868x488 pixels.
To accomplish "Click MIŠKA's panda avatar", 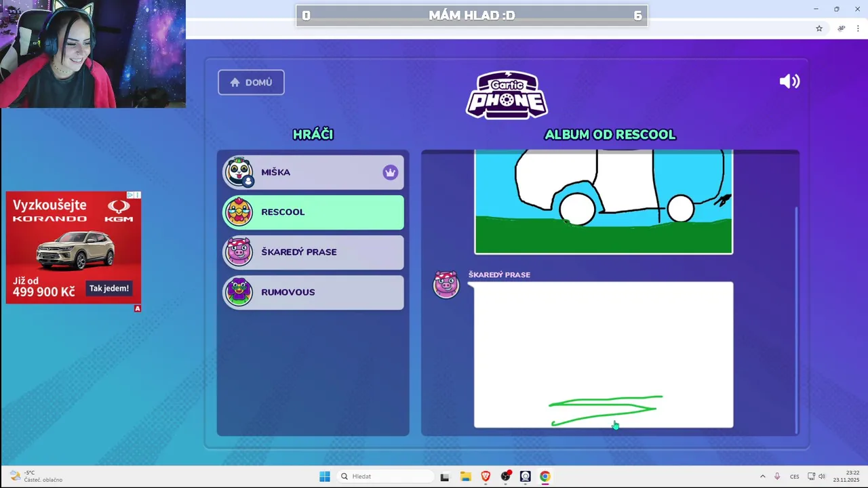I will (239, 172).
